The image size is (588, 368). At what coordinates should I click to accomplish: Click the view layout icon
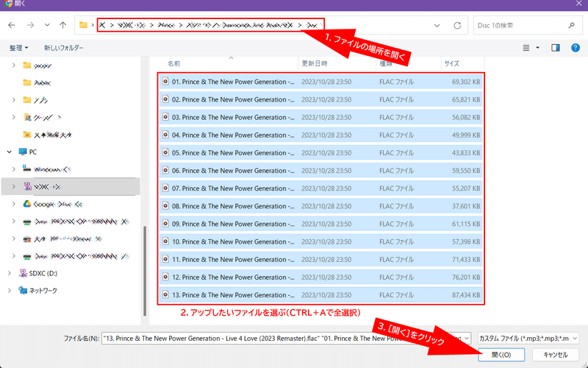point(526,48)
